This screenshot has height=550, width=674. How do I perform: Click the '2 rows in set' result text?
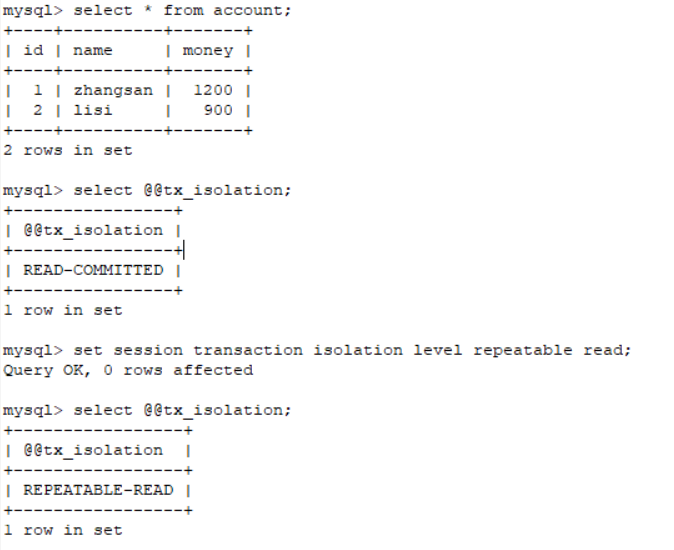pos(67,150)
